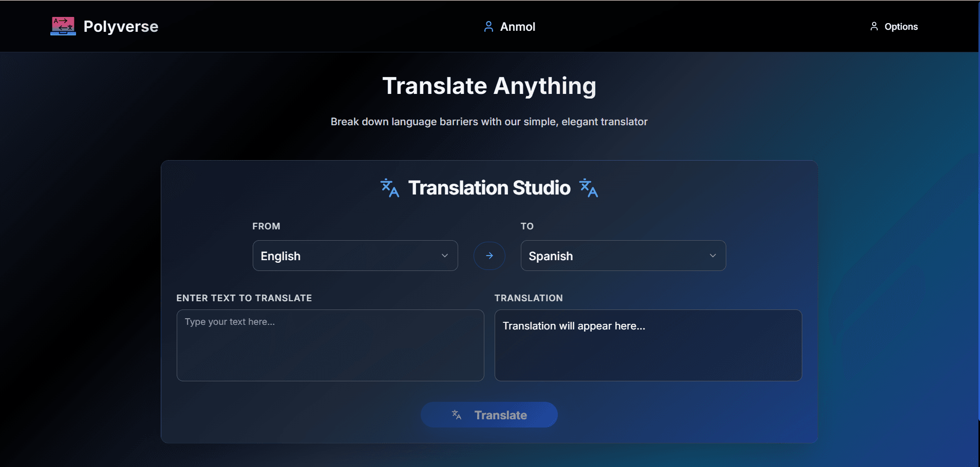The height and width of the screenshot is (467, 980).
Task: Click the Anmol profile entry
Action: coord(518,26)
